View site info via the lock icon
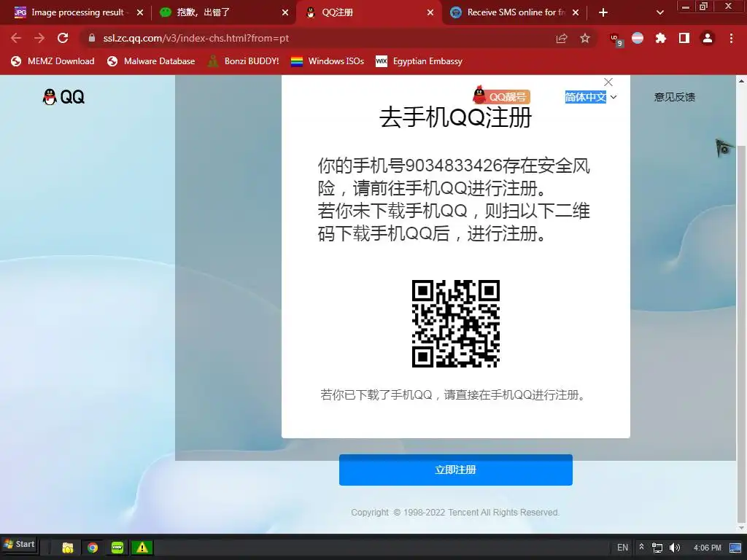 point(92,38)
